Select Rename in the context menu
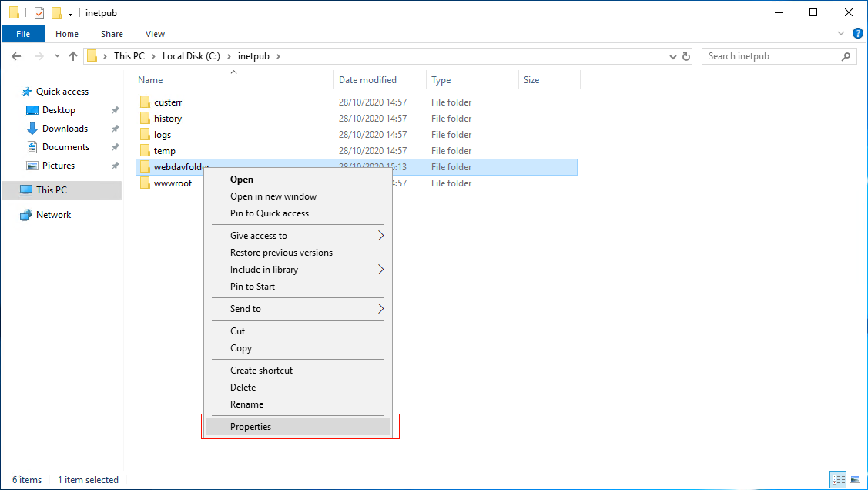 tap(298, 404)
